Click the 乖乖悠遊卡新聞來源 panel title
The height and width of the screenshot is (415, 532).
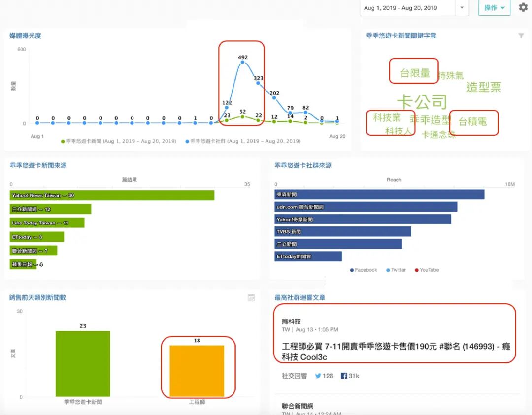click(38, 165)
